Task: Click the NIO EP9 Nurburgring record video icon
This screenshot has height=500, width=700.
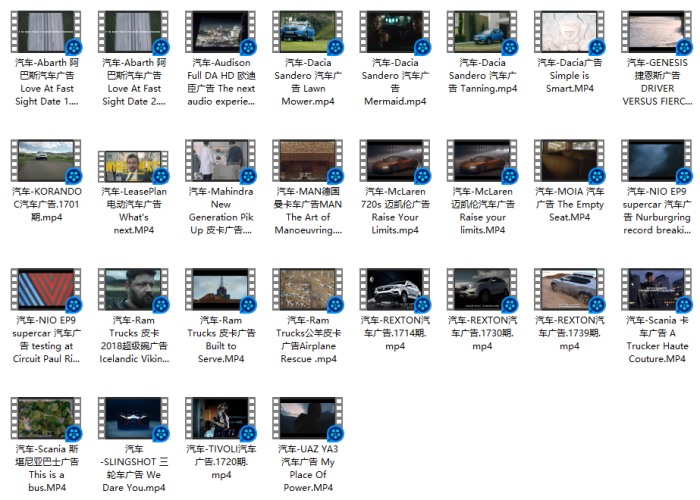Action: (656, 161)
